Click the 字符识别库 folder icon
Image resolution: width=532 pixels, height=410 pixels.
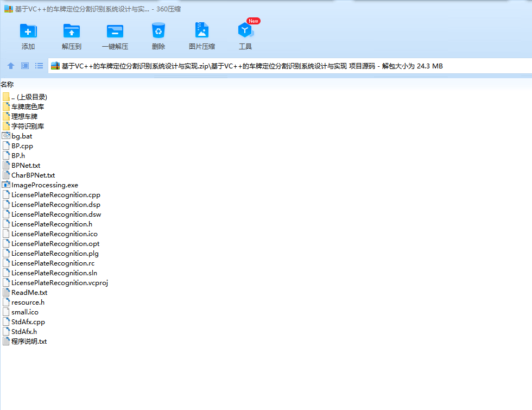tap(6, 126)
